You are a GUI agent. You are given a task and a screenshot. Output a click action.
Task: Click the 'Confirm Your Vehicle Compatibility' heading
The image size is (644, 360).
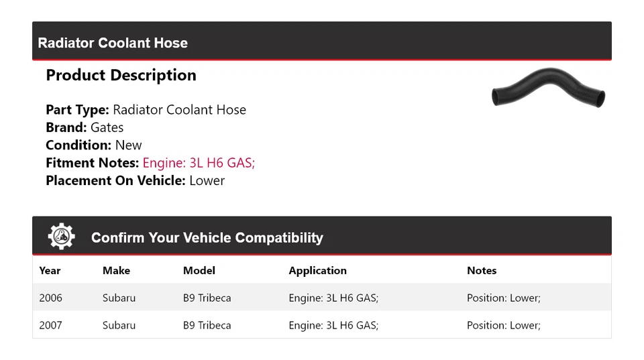click(207, 238)
